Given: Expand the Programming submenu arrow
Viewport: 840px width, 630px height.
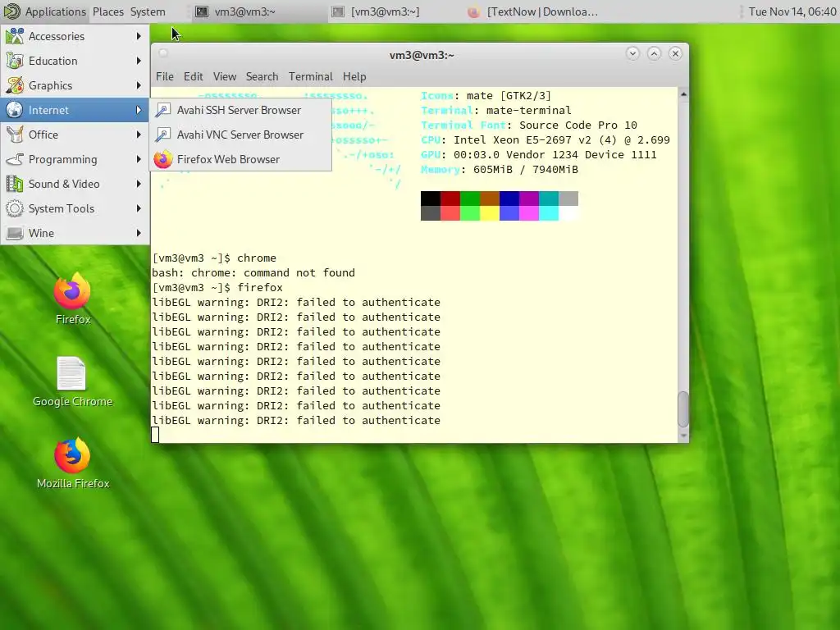Looking at the screenshot, I should pos(139,159).
